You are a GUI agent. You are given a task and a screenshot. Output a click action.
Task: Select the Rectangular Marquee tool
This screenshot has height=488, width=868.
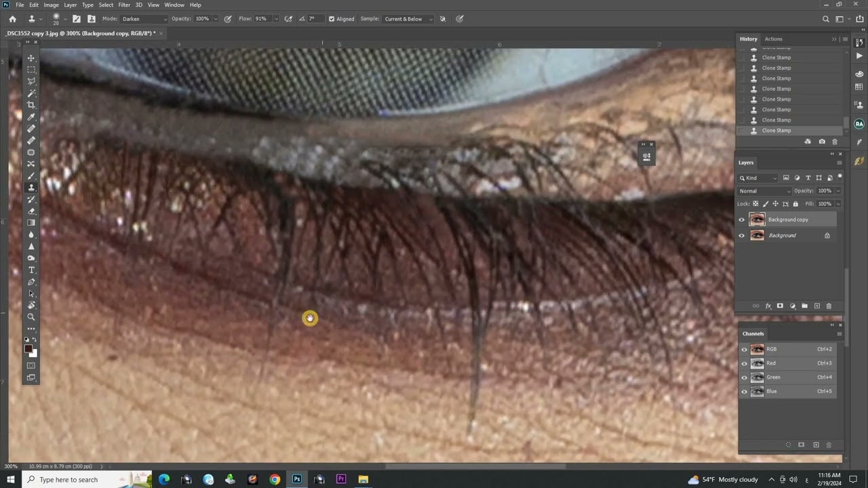tap(31, 70)
